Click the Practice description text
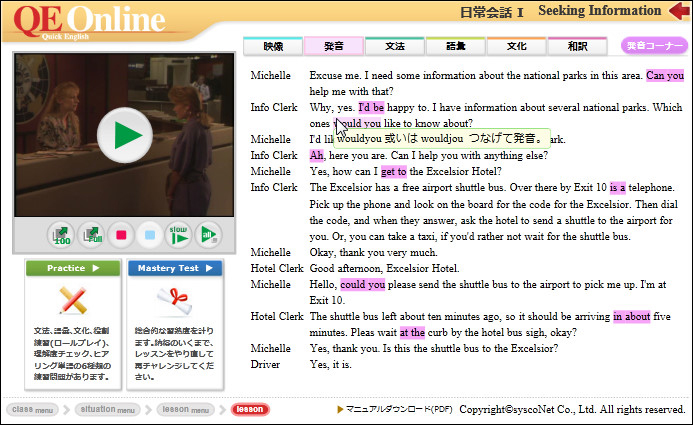Viewport: 693px width, 425px height. coord(72,353)
